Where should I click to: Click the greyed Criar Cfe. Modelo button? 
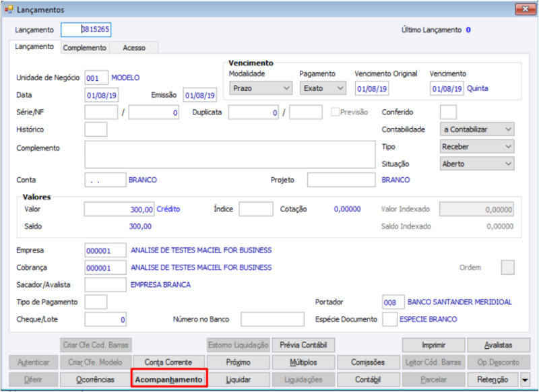tap(95, 362)
